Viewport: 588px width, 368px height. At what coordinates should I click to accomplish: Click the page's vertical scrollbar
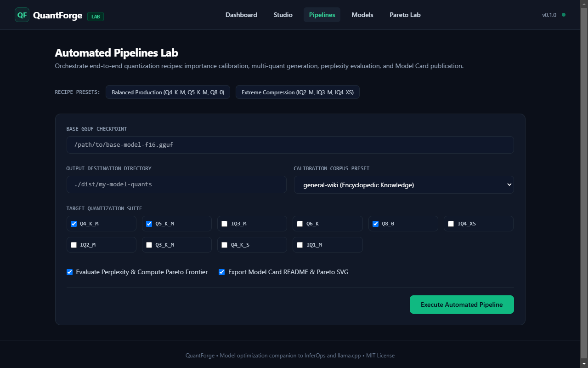point(584,184)
